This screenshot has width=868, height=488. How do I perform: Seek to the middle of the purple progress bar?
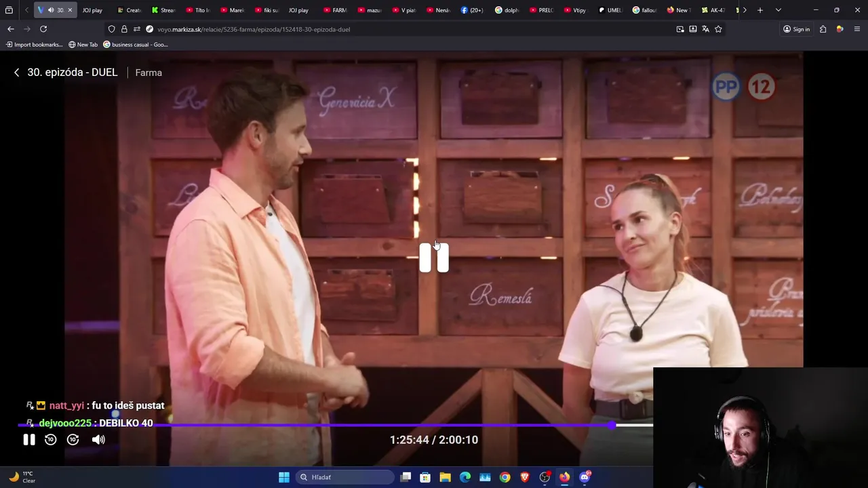click(315, 425)
